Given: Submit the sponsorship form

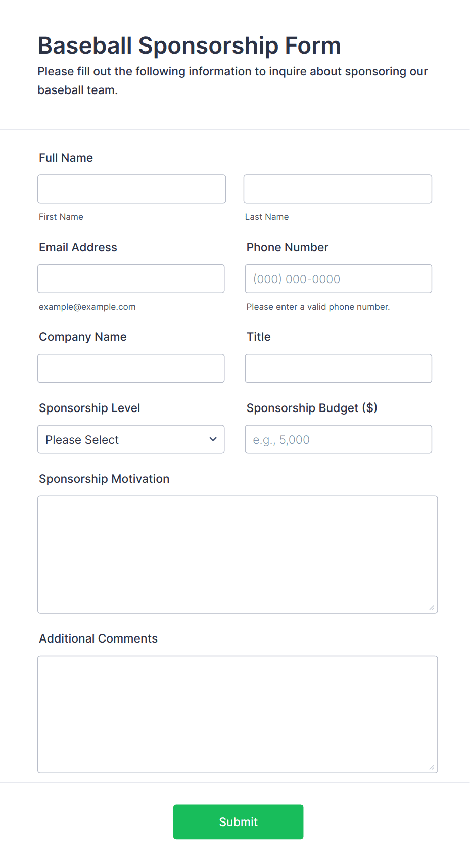Looking at the screenshot, I should 238,822.
